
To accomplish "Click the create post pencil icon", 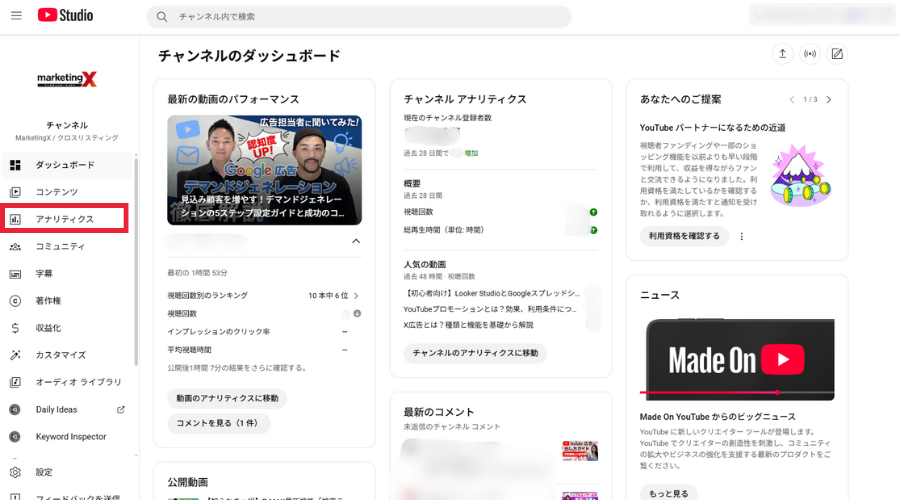I will pyautogui.click(x=837, y=54).
